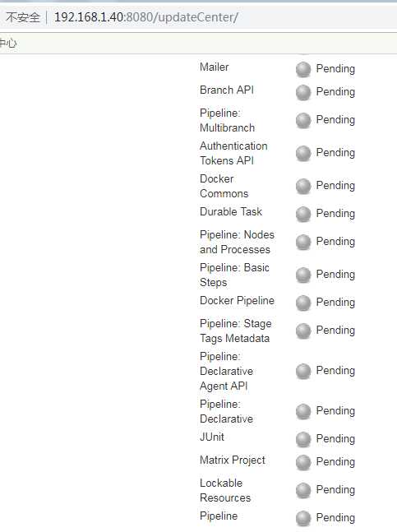Click the pending ball for Docker Pipeline

tap(303, 303)
